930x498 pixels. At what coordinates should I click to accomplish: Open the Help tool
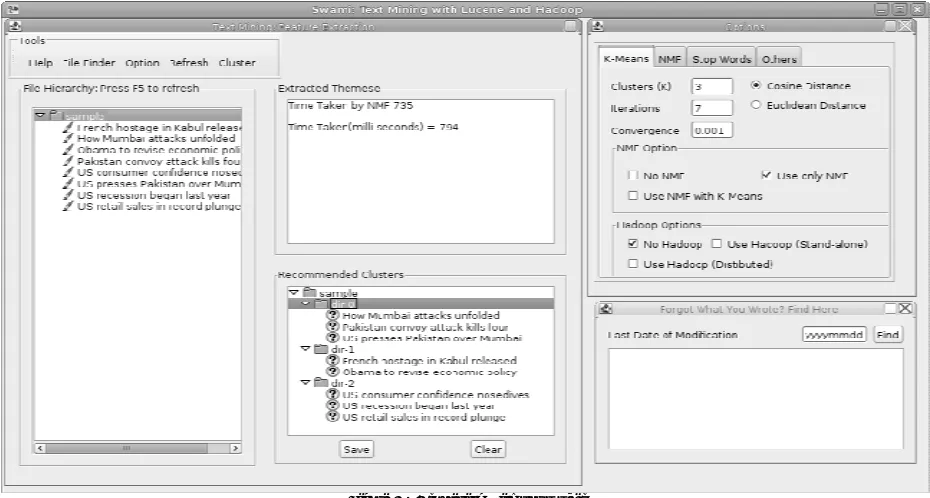(x=40, y=63)
